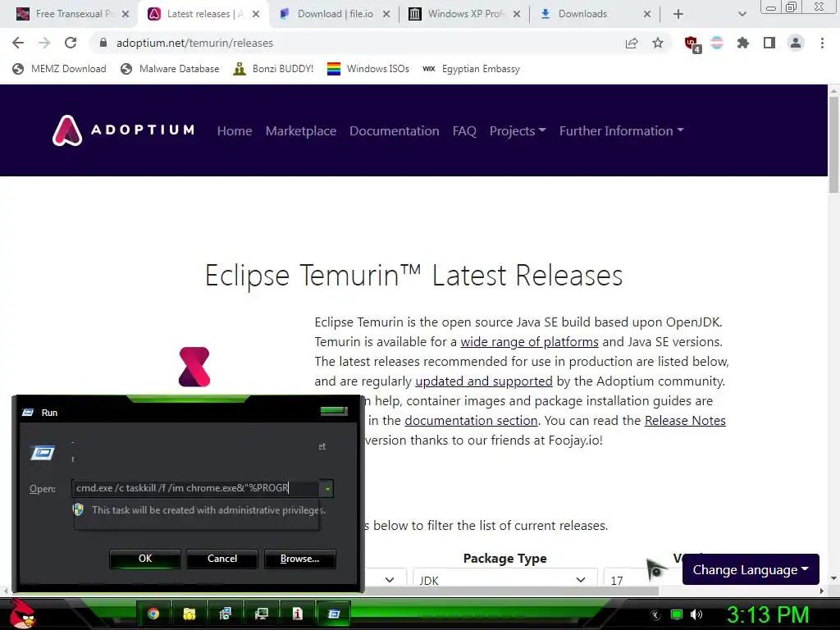Open the Chrome three-dot menu
This screenshot has width=840, height=630.
coord(822,43)
